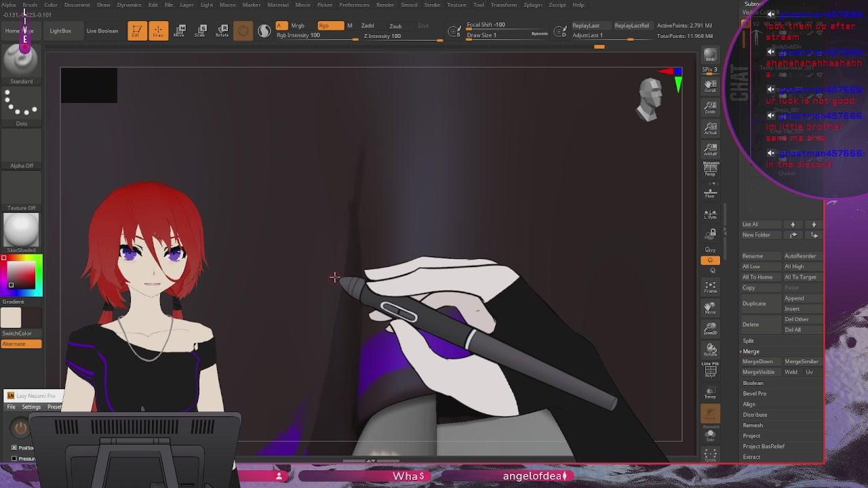Select the Rotate transform tool in top shelf
This screenshot has height=488, width=868.
[222, 31]
